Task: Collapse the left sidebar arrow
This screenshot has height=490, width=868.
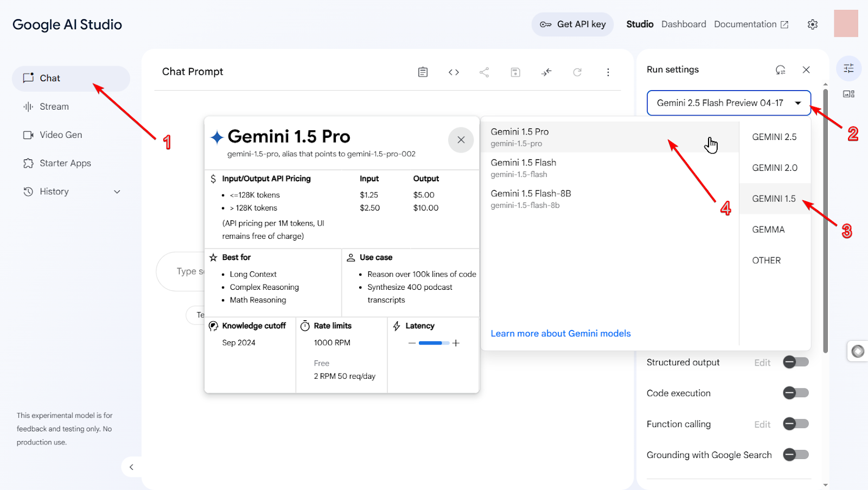Action: pyautogui.click(x=131, y=467)
